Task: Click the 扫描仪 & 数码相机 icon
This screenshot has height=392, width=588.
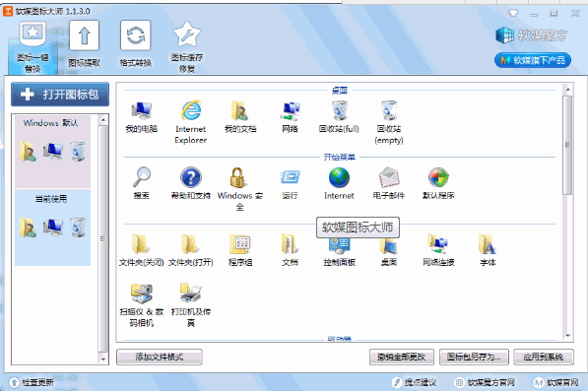Action: (142, 305)
